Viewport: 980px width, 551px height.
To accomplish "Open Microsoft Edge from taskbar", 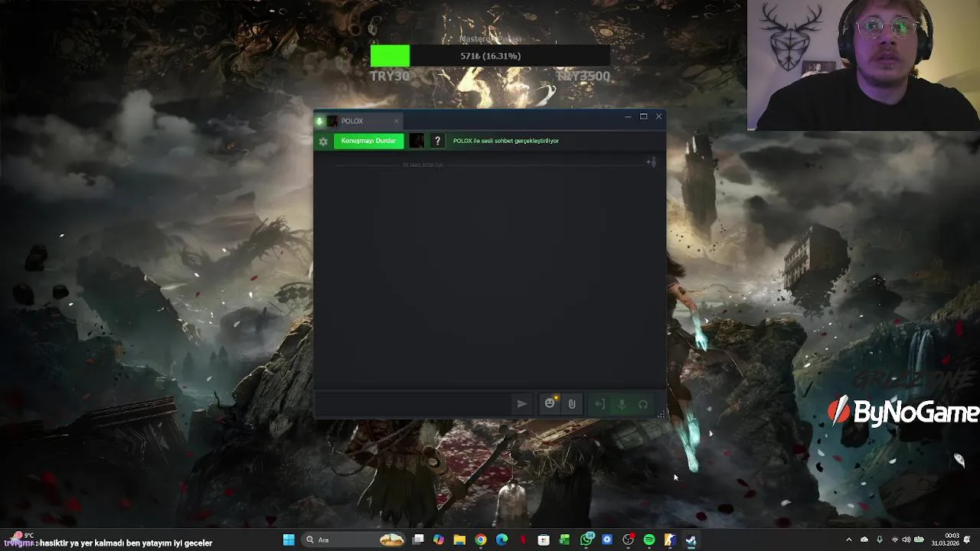I will [501, 540].
